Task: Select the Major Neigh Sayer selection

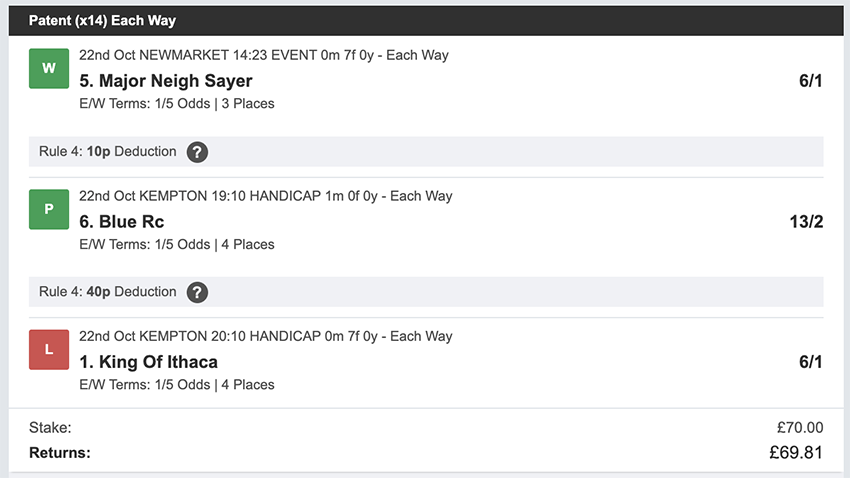Action: point(166,81)
